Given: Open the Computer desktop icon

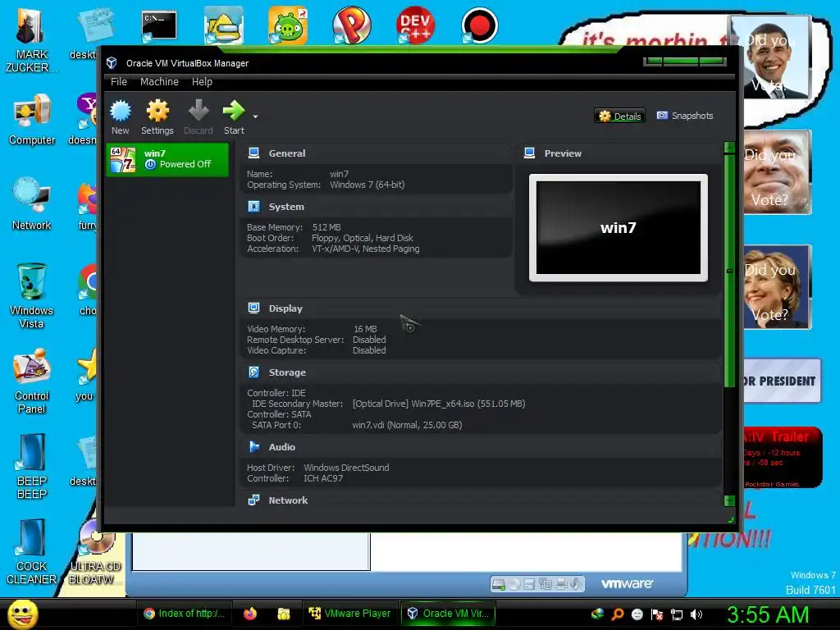Looking at the screenshot, I should [32, 119].
